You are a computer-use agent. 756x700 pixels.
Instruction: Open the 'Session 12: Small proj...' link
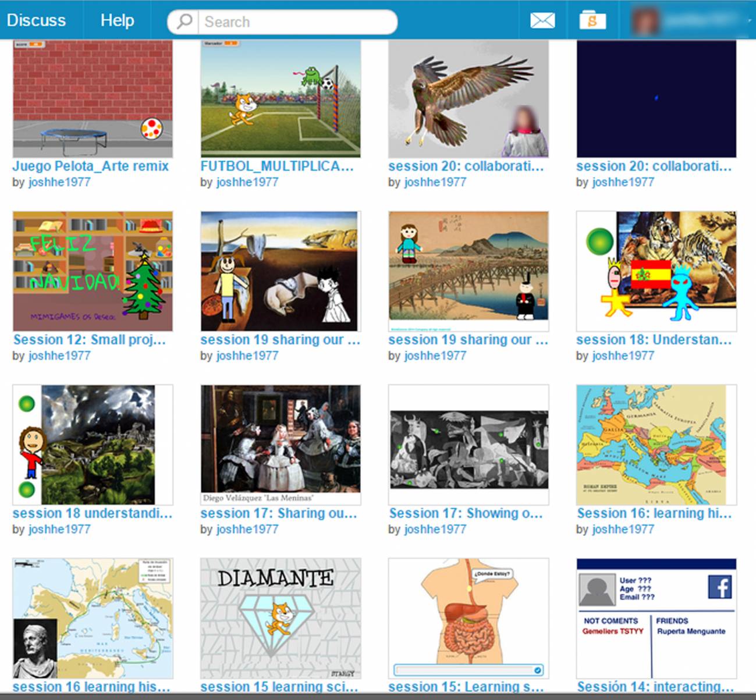coord(90,340)
